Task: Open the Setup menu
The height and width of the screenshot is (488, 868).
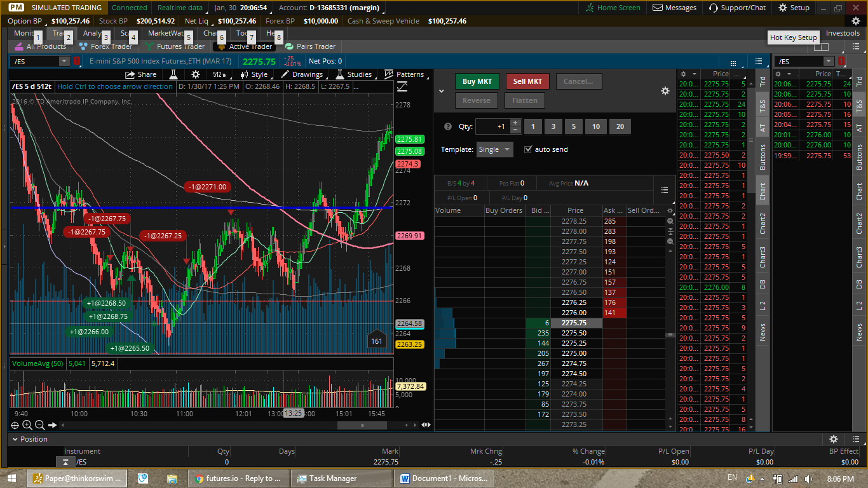Action: coord(794,8)
